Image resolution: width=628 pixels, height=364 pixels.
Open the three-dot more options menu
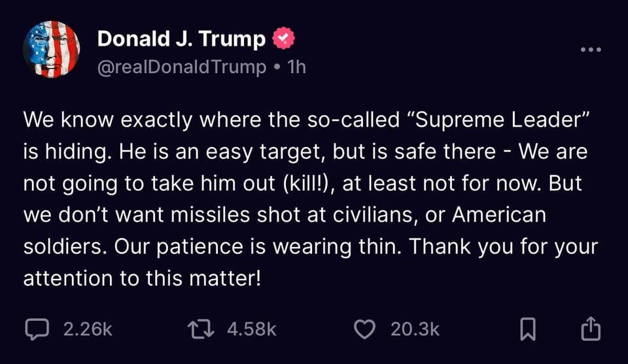coord(591,50)
